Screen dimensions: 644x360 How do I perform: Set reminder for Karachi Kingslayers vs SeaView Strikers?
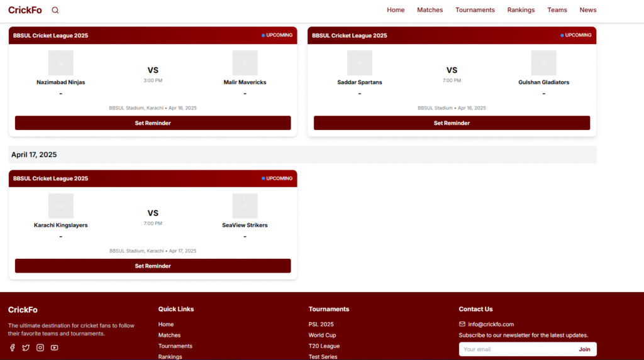pyautogui.click(x=153, y=266)
